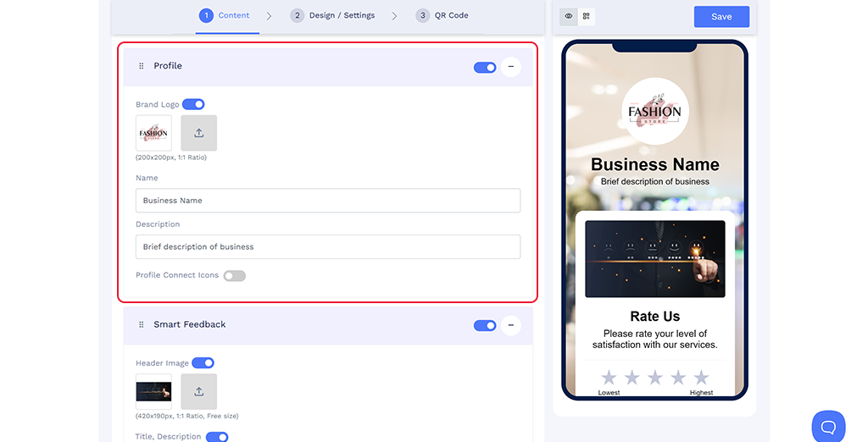The image size is (868, 442).
Task: Collapse the Smart Feedback section
Action: tap(510, 325)
